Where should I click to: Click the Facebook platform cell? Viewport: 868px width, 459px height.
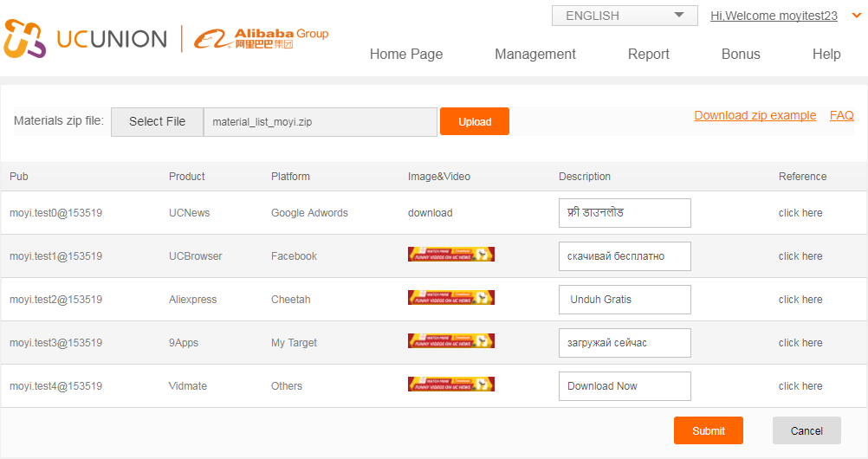click(294, 255)
